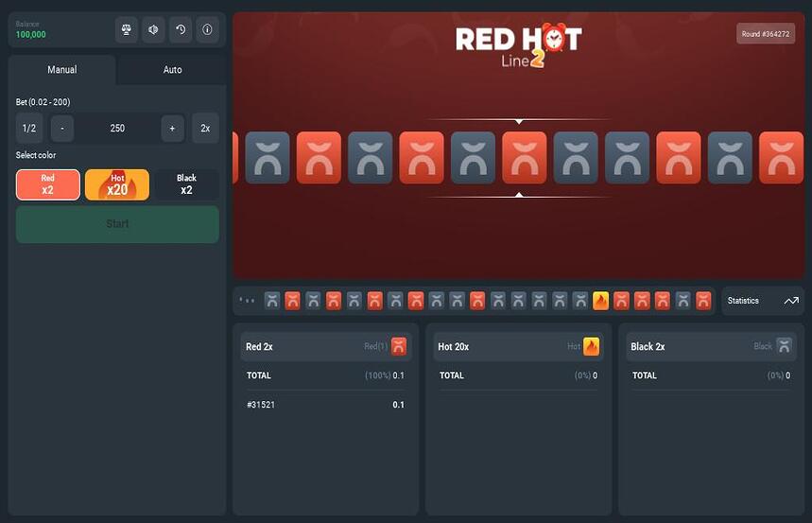Increase the bet with plus button
Screen dimensions: 812x523
(x=172, y=128)
